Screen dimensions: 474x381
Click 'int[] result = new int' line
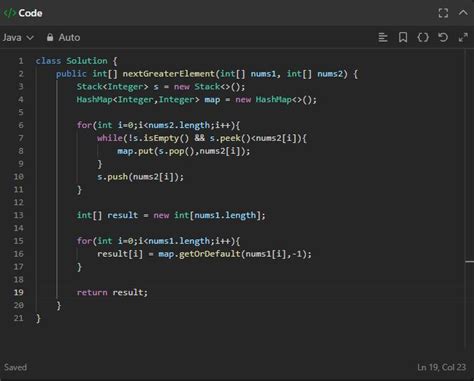pos(171,215)
